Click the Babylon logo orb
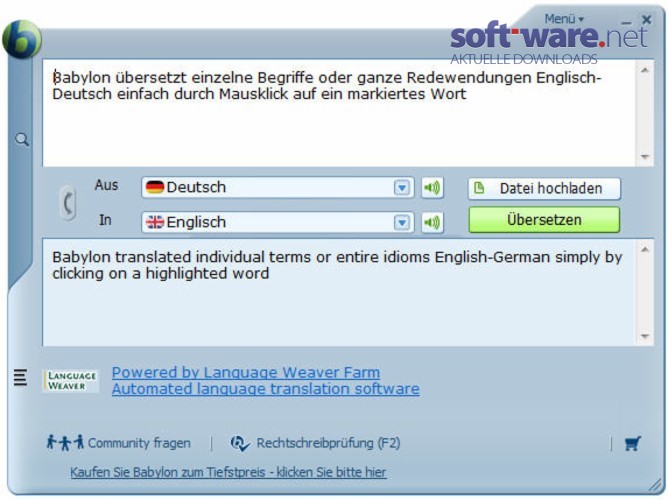The height and width of the screenshot is (500, 668). pos(21,40)
